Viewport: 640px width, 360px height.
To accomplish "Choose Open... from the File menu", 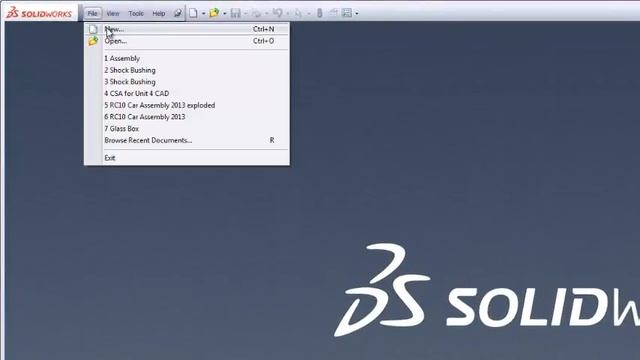I will coord(187,41).
